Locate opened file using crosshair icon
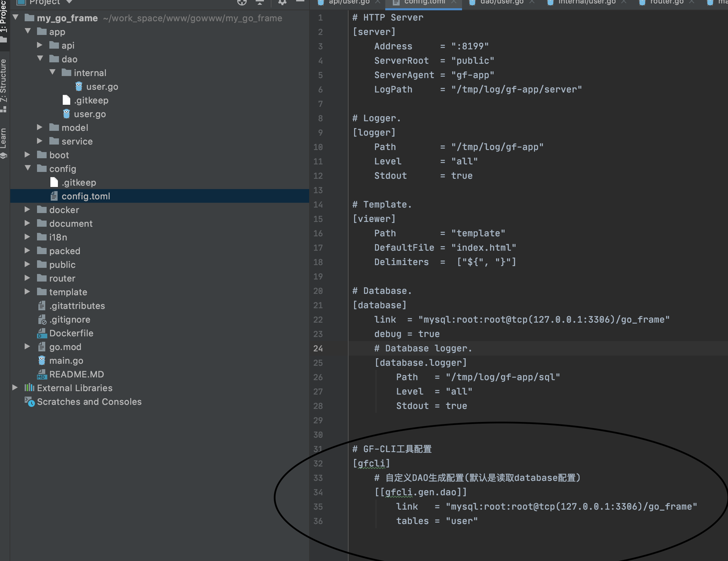Screen dimensions: 728x561 coord(243,3)
